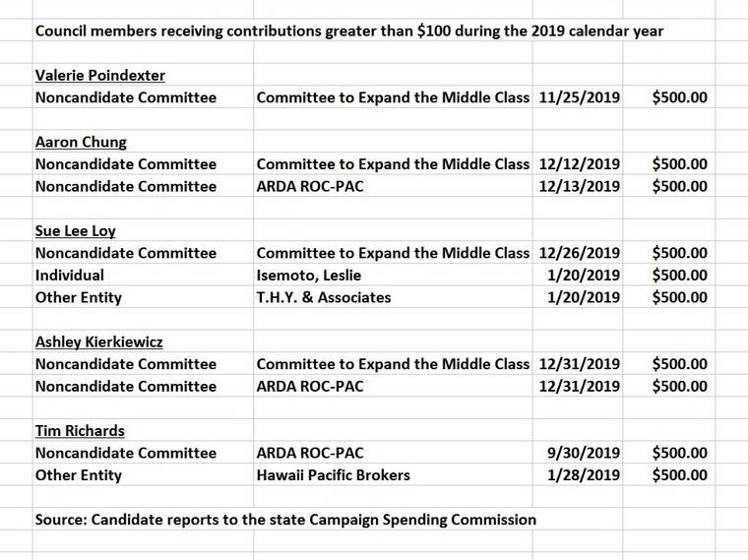Viewport: 748px width, 560px height.
Task: Click the Tim Richards name cell
Action: 79,430
